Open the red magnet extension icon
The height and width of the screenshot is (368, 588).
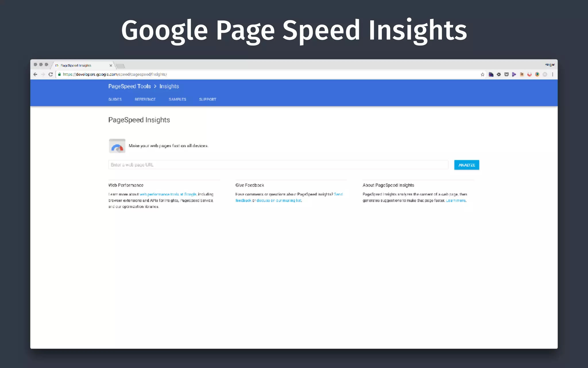click(529, 74)
